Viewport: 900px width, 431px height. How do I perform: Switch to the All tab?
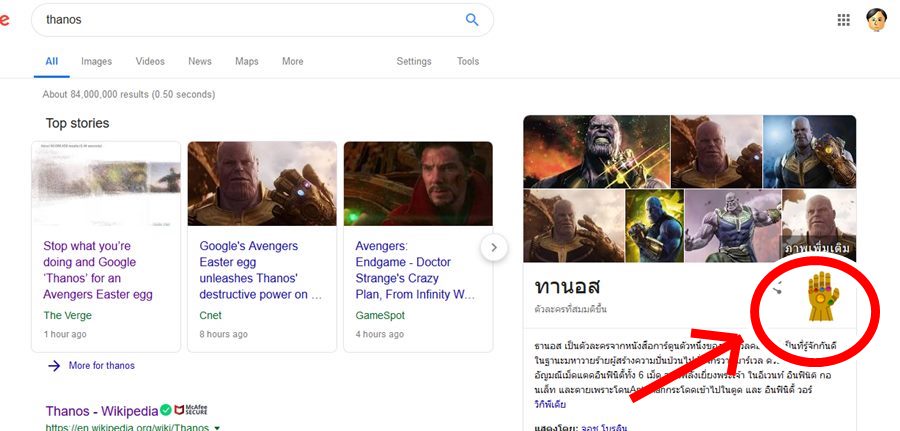tap(52, 61)
